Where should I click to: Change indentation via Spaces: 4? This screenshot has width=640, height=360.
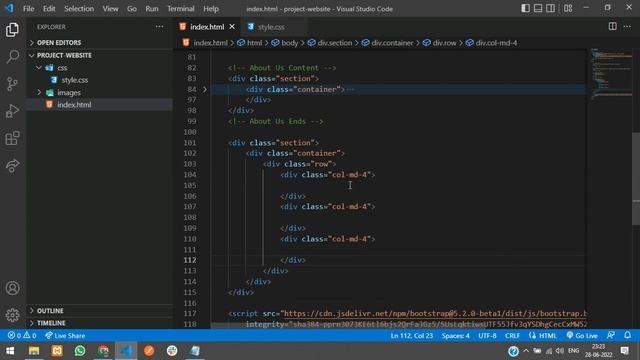(456, 336)
